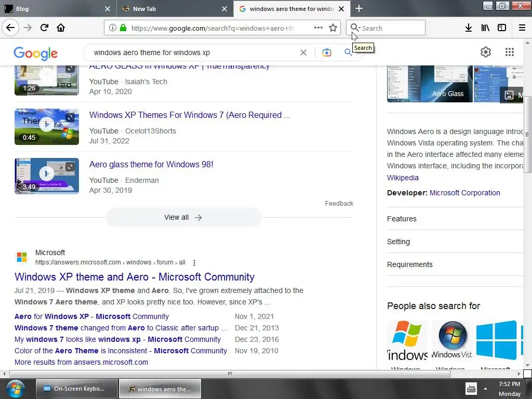
Task: Open Color of the Aero Theme is Inconsistent link
Action: coord(121,351)
